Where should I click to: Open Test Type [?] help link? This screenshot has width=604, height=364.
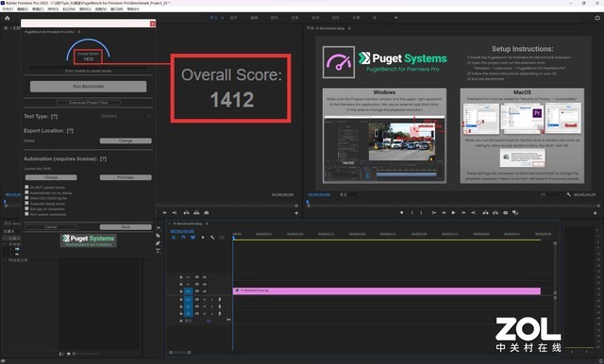click(55, 116)
